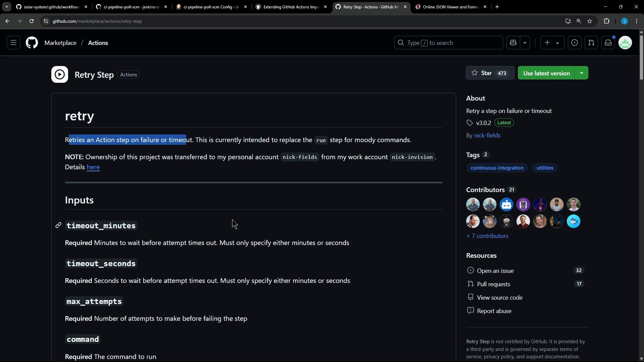Open the user profile avatar menu
Viewport: 644px width, 362px height.
coord(625,43)
